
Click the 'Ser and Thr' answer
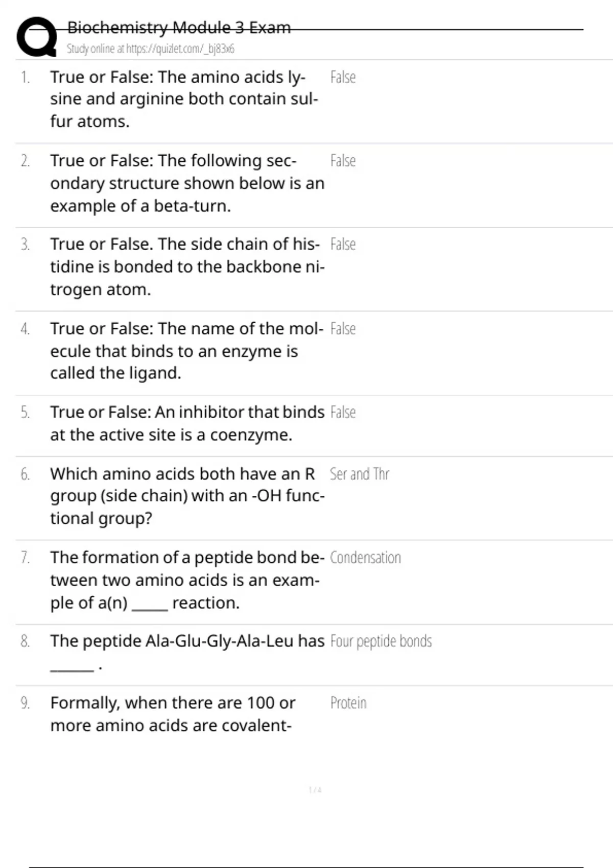click(359, 474)
